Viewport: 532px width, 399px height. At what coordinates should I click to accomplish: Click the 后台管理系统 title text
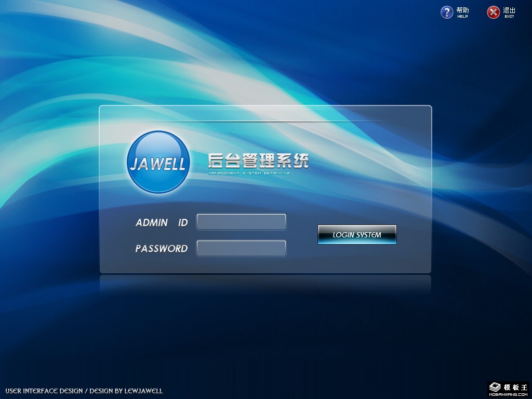point(258,161)
